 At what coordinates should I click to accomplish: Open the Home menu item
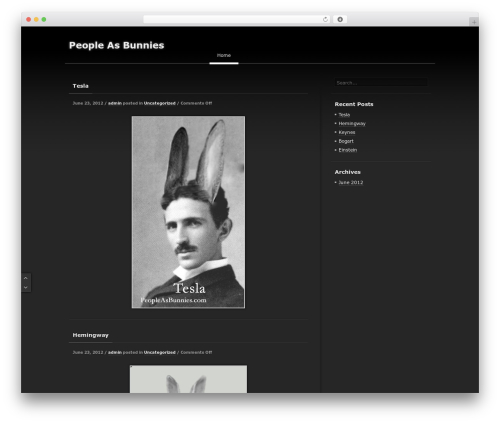coord(224,55)
